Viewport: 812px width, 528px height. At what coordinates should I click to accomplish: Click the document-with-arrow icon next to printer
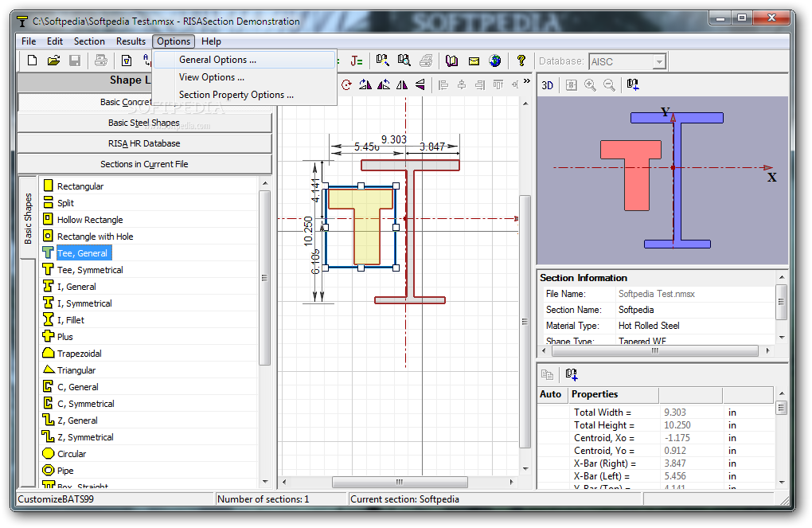127,61
